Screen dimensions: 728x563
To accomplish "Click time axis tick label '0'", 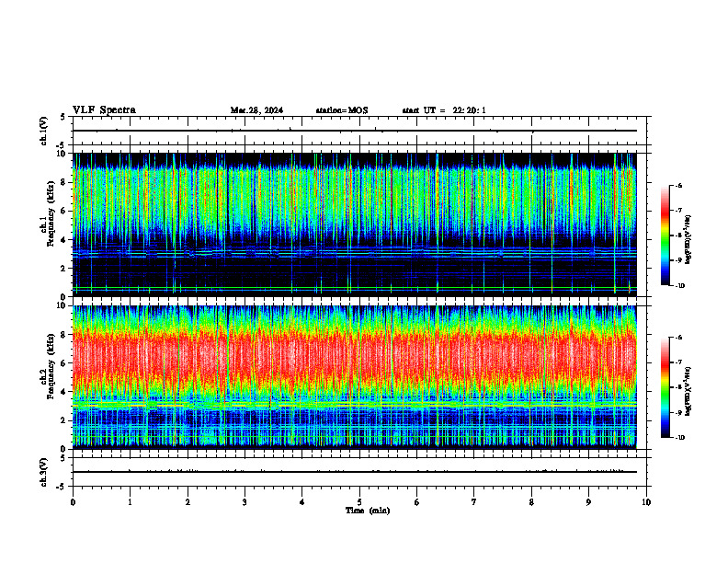I will pyautogui.click(x=73, y=502).
